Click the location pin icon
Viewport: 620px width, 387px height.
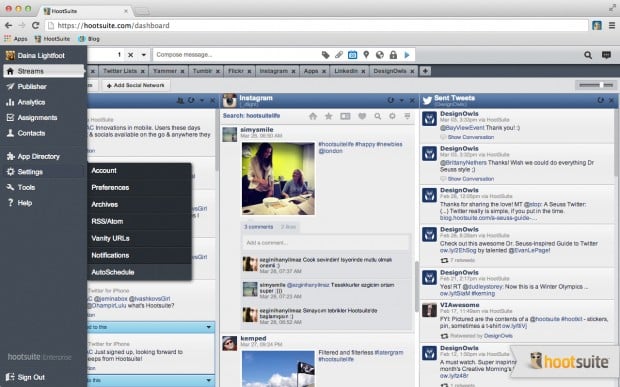tap(366, 55)
